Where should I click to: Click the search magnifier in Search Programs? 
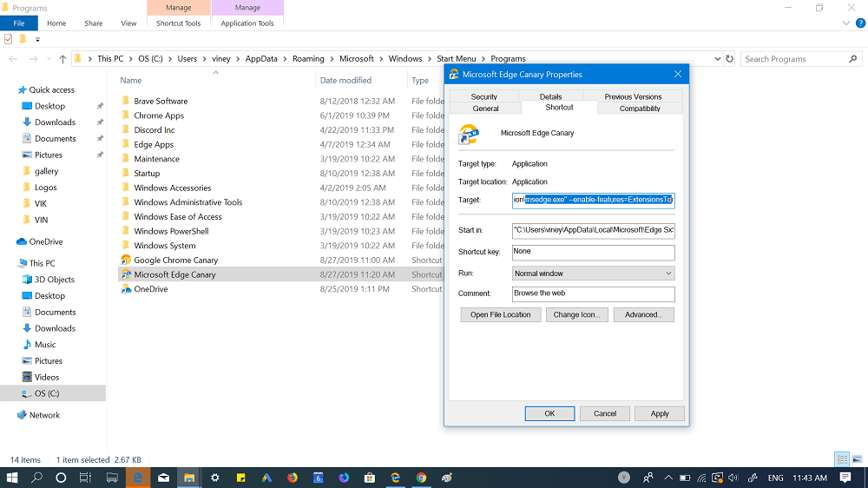pyautogui.click(x=853, y=59)
